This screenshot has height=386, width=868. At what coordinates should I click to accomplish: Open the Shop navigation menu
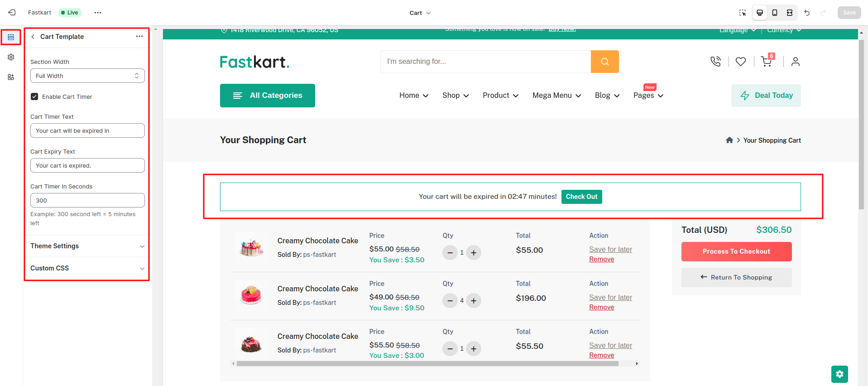[456, 96]
